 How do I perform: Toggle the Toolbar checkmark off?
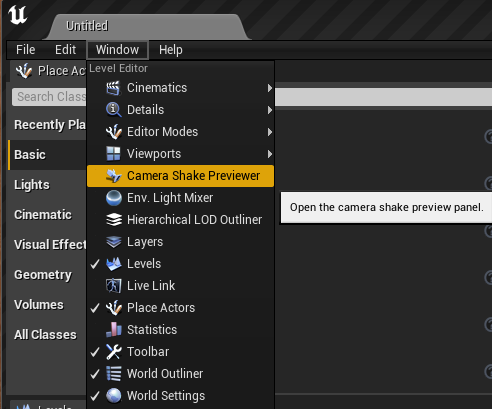click(95, 352)
